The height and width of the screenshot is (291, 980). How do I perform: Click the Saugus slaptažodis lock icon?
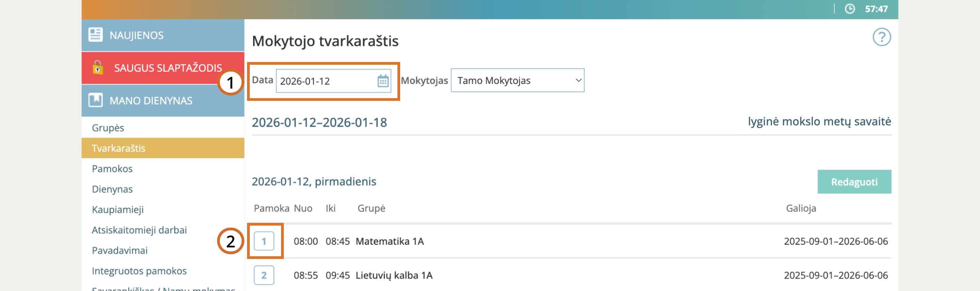click(x=98, y=67)
